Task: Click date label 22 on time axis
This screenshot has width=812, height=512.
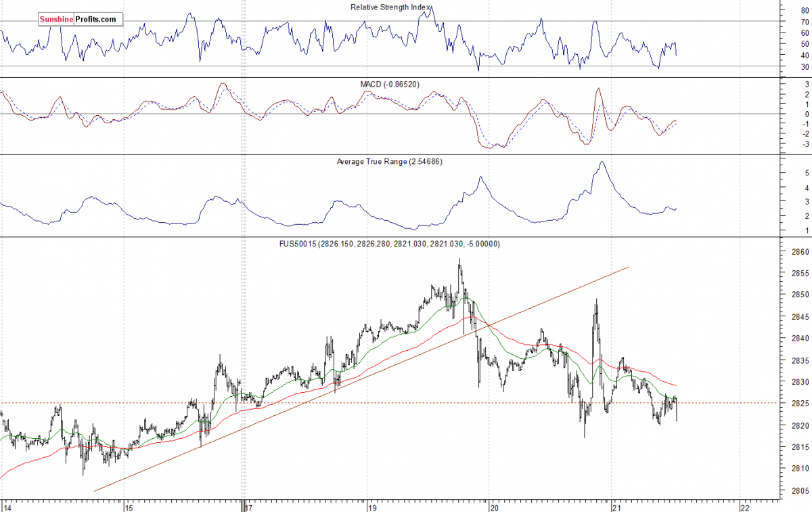Action: point(744,507)
